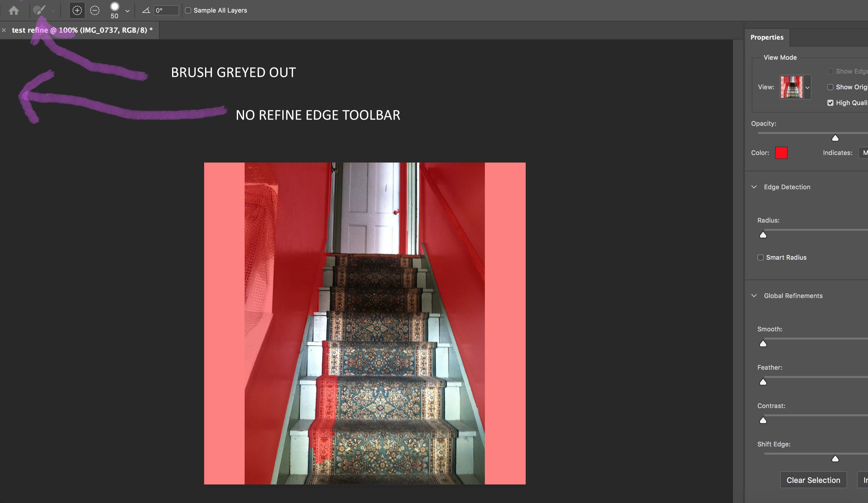This screenshot has height=503, width=868.
Task: Click the New Layer icon in toolbar
Action: [76, 9]
